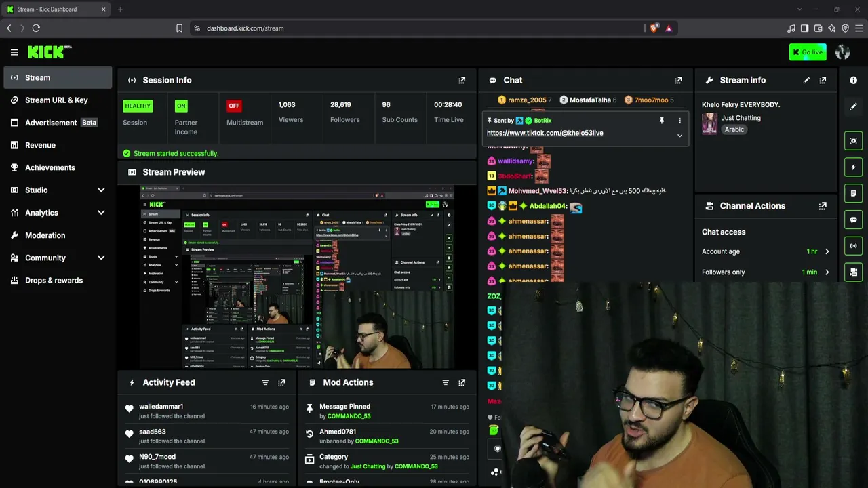Image resolution: width=868 pixels, height=488 pixels.
Task: Open Moderation in the sidebar
Action: (58, 235)
